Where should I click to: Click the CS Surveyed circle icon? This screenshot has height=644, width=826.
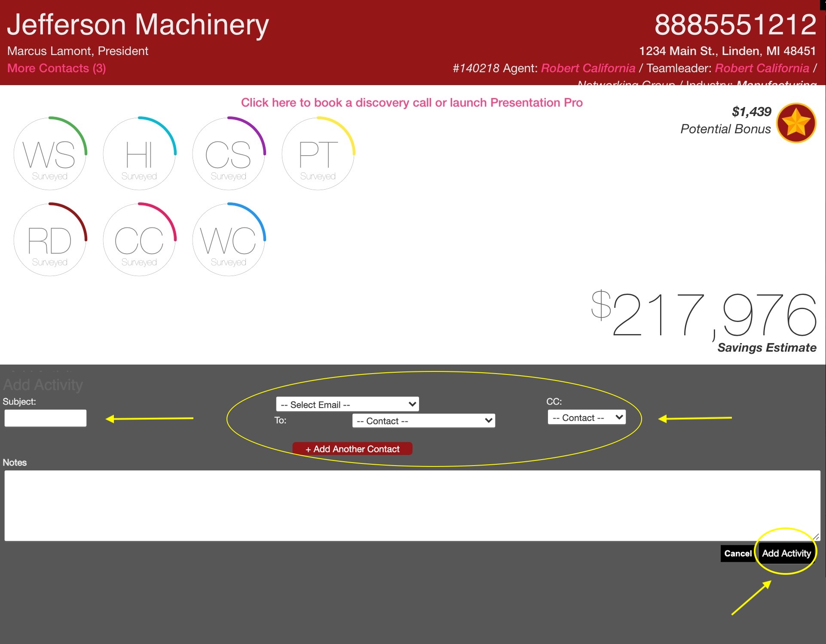pyautogui.click(x=229, y=154)
